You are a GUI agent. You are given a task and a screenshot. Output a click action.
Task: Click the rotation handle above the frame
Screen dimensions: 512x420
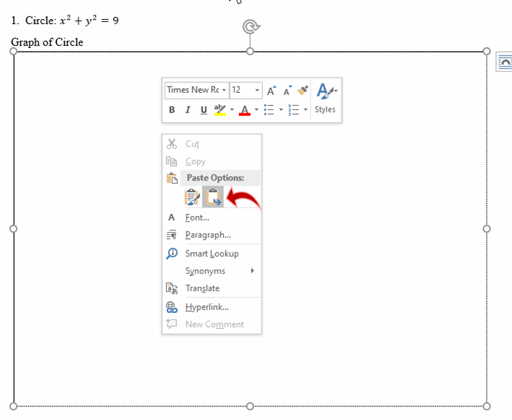click(251, 27)
